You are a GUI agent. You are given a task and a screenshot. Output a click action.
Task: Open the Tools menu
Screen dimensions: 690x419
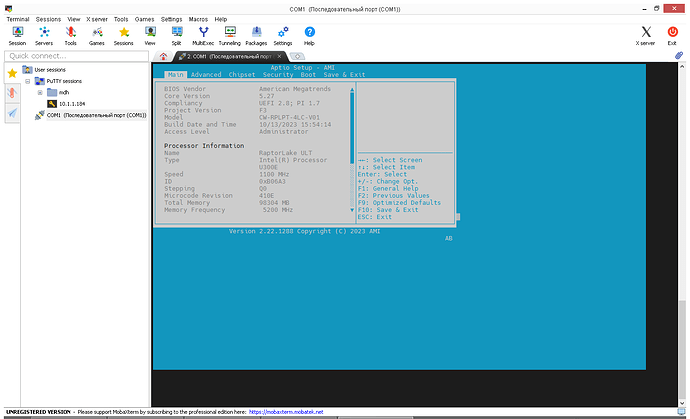pyautogui.click(x=121, y=19)
